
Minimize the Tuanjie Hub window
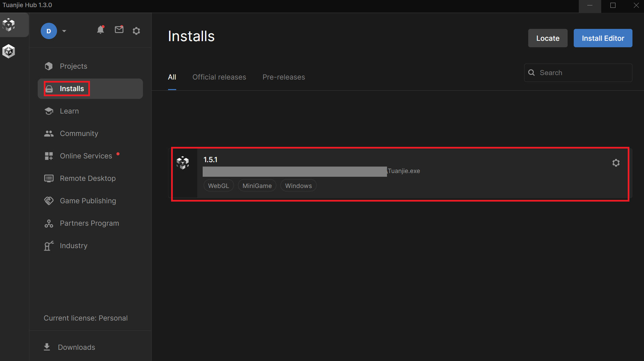pyautogui.click(x=590, y=5)
